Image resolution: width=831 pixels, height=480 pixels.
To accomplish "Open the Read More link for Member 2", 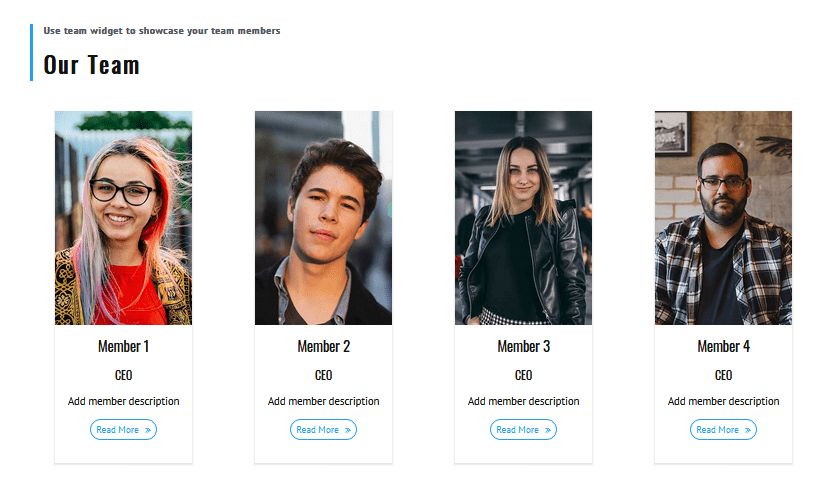I will tap(323, 430).
